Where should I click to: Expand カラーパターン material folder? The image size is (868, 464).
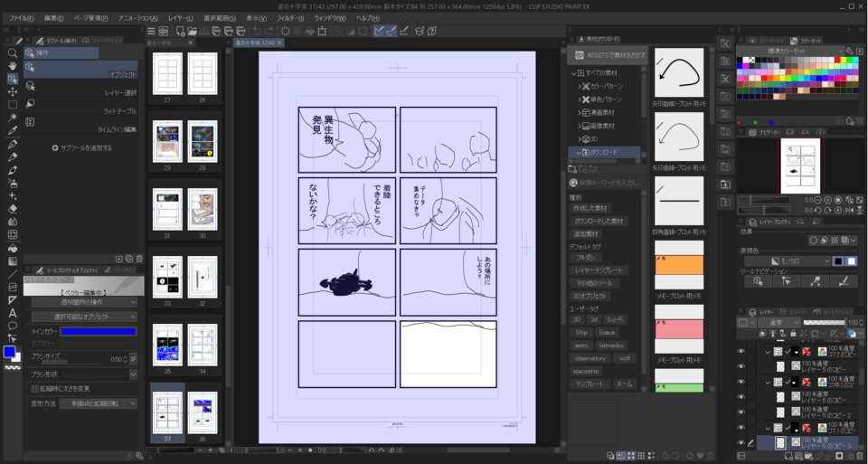pos(580,86)
